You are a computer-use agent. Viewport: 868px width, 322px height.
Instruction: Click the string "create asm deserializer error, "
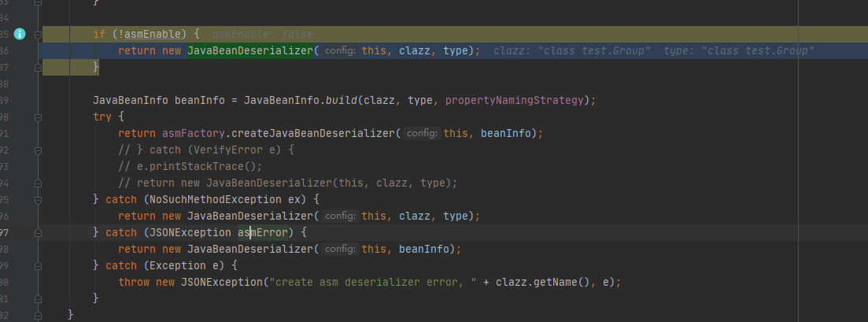[372, 282]
